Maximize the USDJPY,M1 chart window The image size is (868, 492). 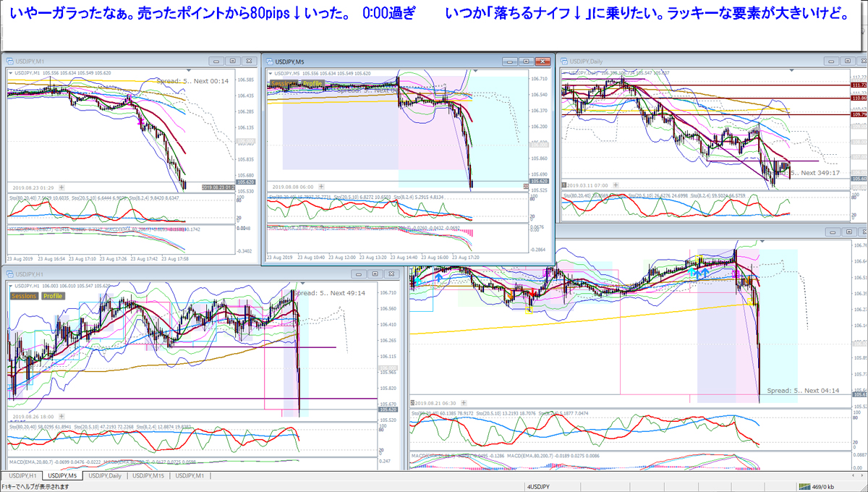(232, 61)
